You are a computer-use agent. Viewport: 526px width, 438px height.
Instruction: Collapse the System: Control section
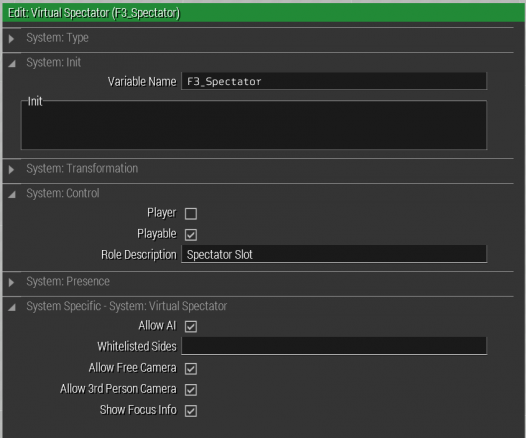12,194
